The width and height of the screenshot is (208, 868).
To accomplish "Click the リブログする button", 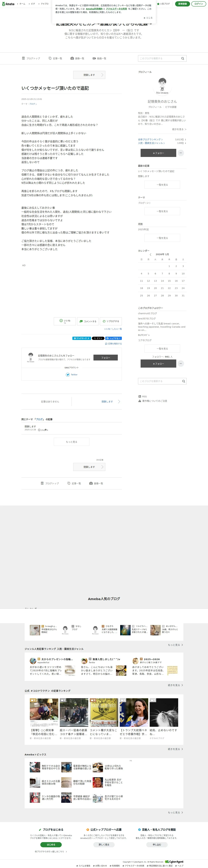I will 111,321.
